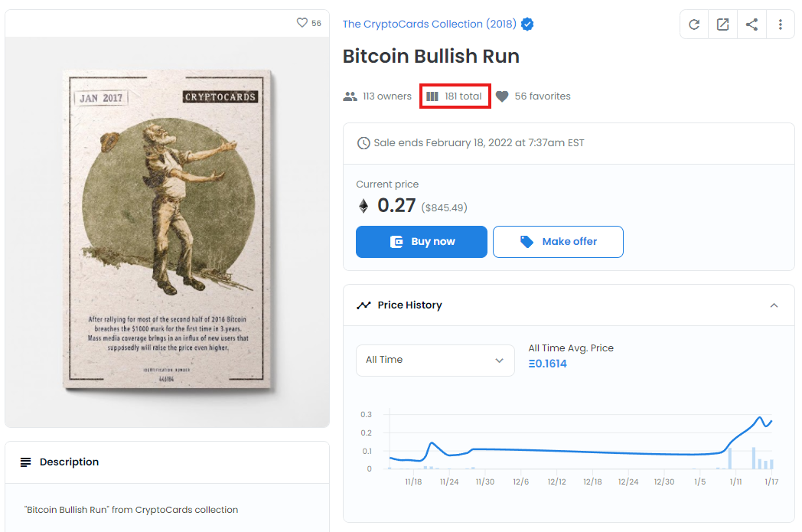Image resolution: width=802 pixels, height=532 pixels.
Task: Click the refresh metadata icon
Action: tap(693, 24)
